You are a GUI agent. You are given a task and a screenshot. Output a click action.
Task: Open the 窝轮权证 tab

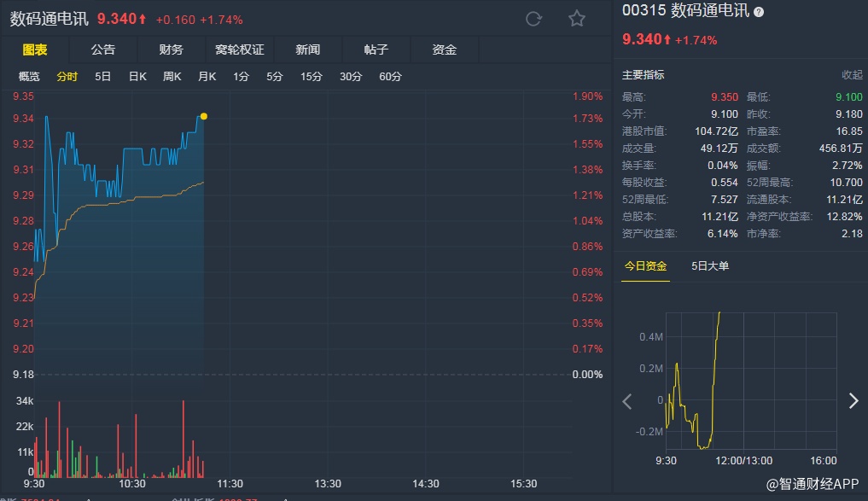[240, 50]
